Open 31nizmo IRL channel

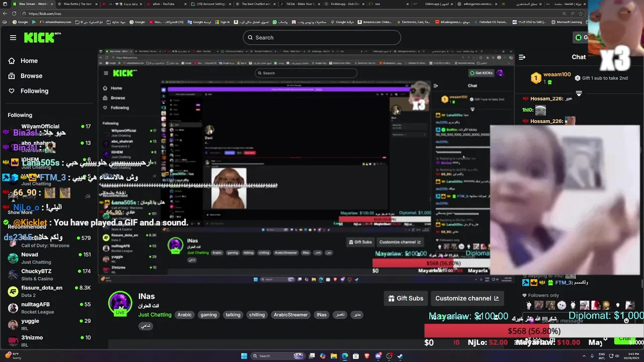click(x=49, y=341)
